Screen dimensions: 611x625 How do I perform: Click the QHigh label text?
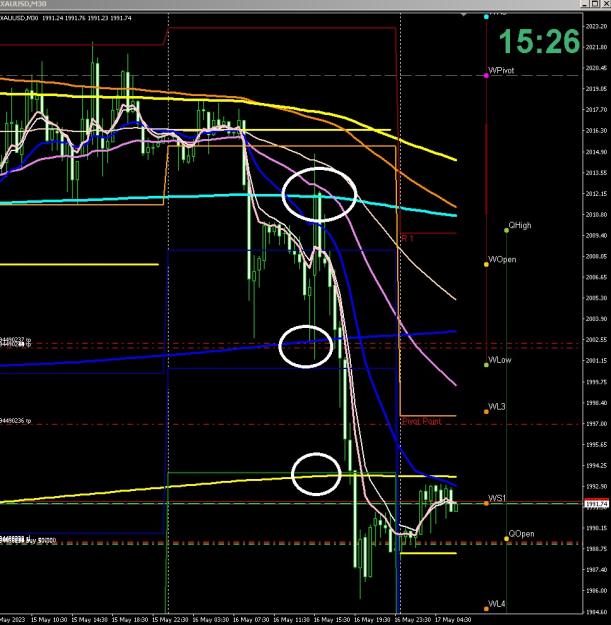coord(520,225)
